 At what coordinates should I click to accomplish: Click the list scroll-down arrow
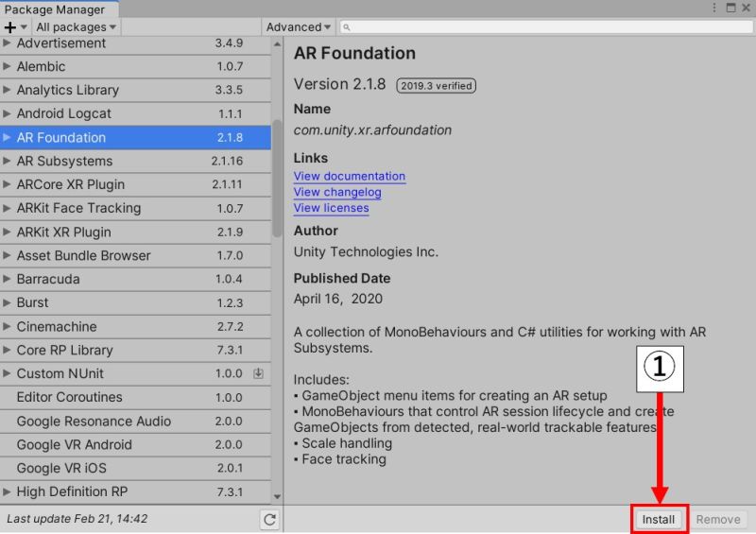(277, 496)
